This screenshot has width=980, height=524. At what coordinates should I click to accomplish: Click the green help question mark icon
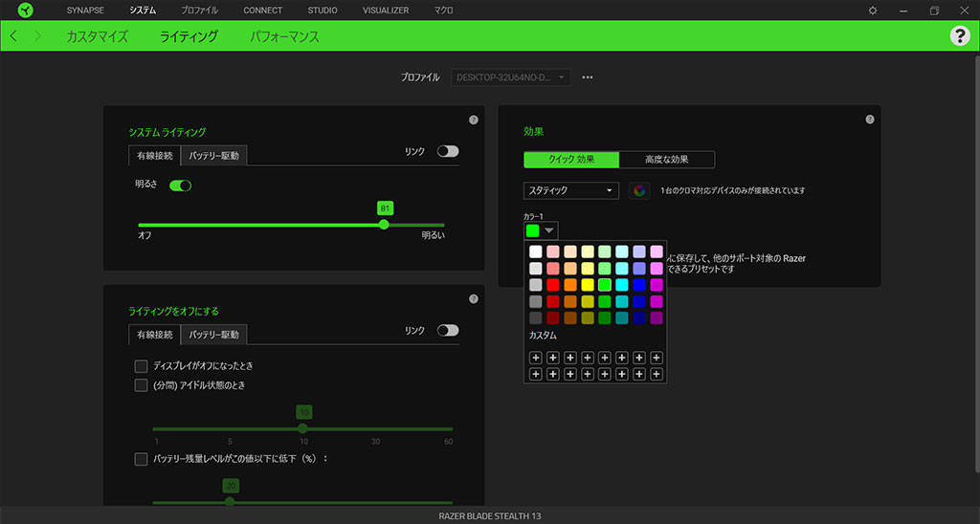click(x=959, y=36)
